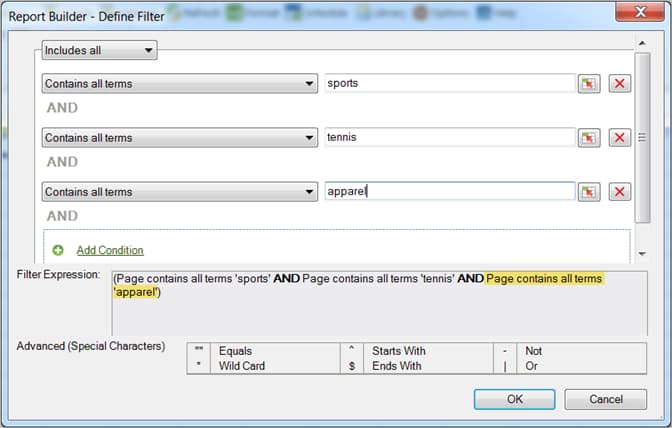Image resolution: width=672 pixels, height=428 pixels.
Task: Dismiss the dialog with Cancel
Action: pos(606,399)
